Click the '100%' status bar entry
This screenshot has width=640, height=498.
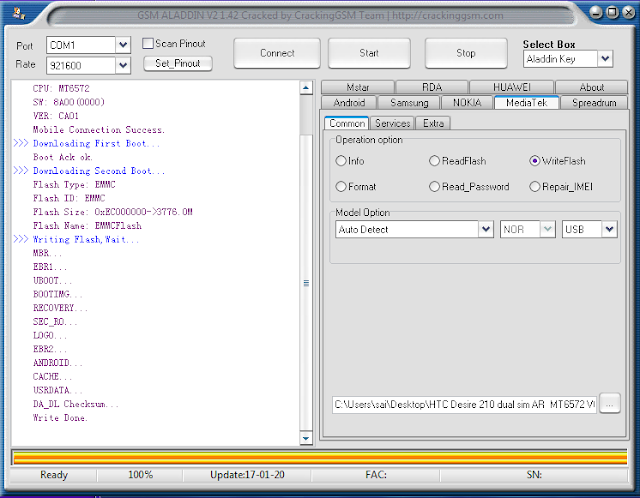pos(140,475)
